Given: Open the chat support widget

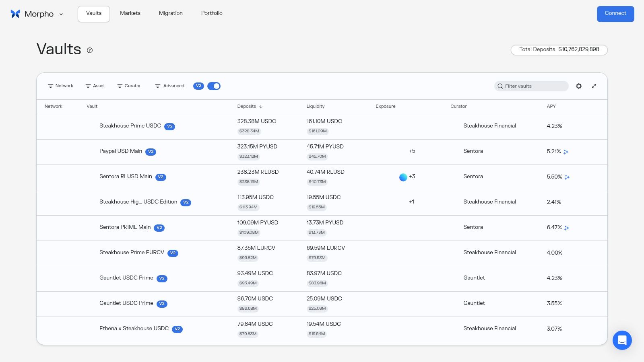Looking at the screenshot, I should coord(622,340).
